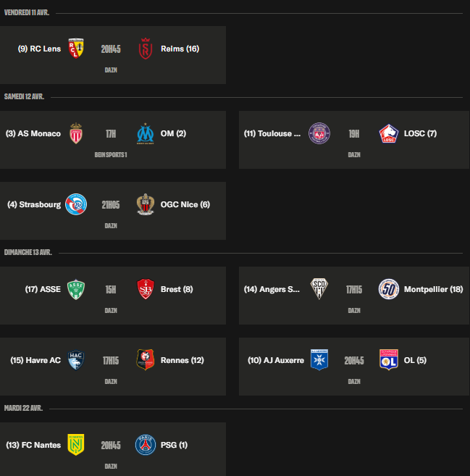Click the Rennes (12) team name
The height and width of the screenshot is (476, 470).
182,360
